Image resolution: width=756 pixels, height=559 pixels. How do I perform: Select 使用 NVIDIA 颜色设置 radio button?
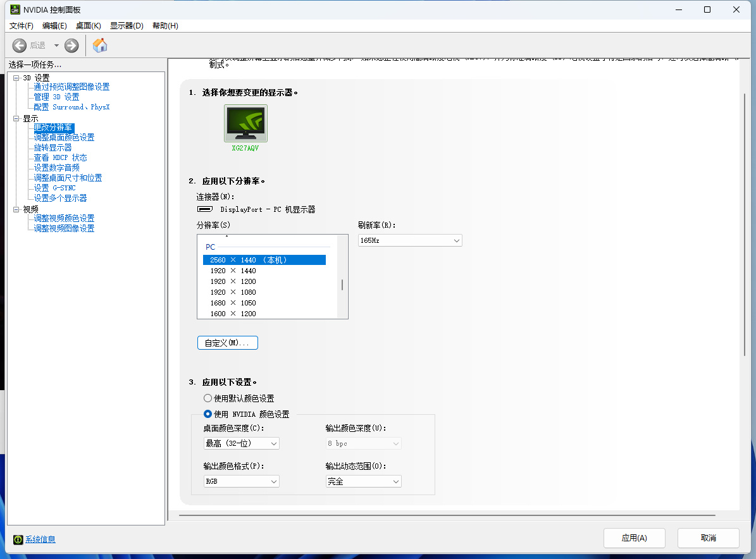pos(208,414)
